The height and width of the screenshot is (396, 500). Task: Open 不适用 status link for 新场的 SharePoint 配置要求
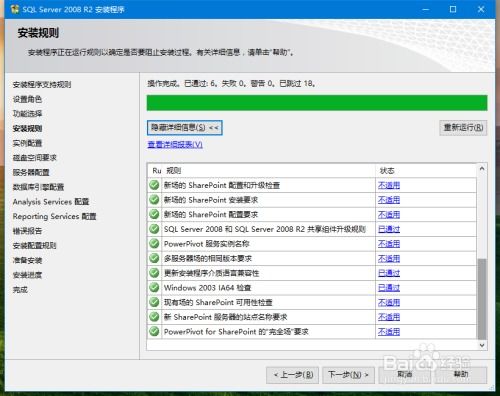point(389,215)
